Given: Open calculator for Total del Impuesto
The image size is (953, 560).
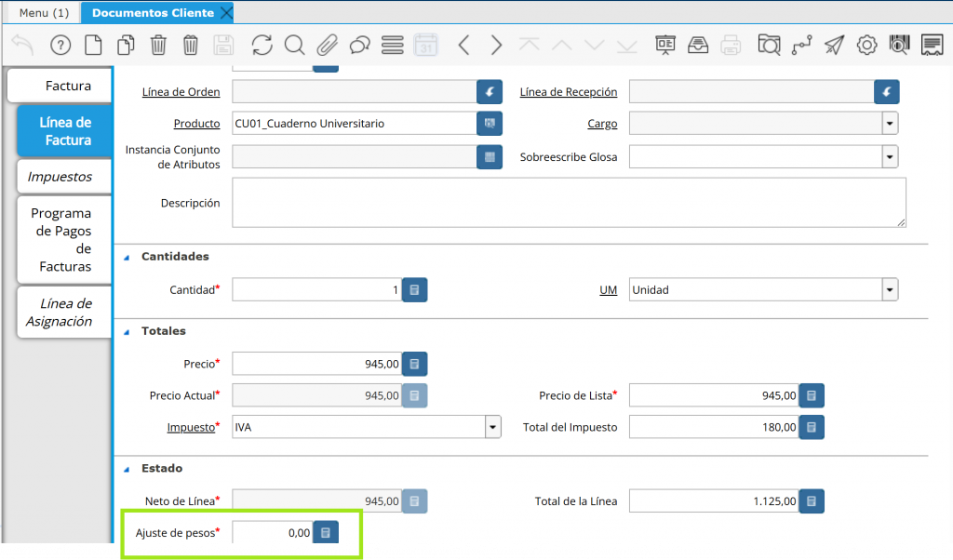Looking at the screenshot, I should click(x=812, y=427).
